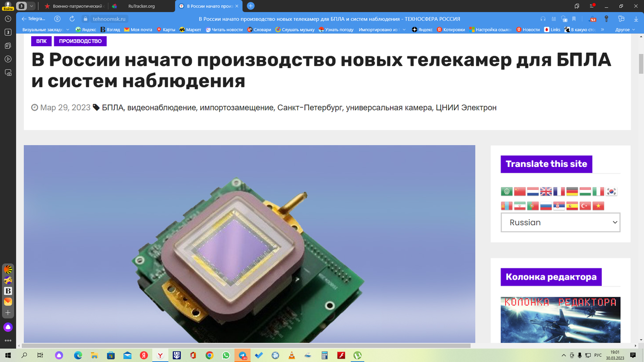Viewport: 644px width, 362px height.
Task: Click the screenshot capture icon in sidebar
Action: pyautogui.click(x=8, y=72)
